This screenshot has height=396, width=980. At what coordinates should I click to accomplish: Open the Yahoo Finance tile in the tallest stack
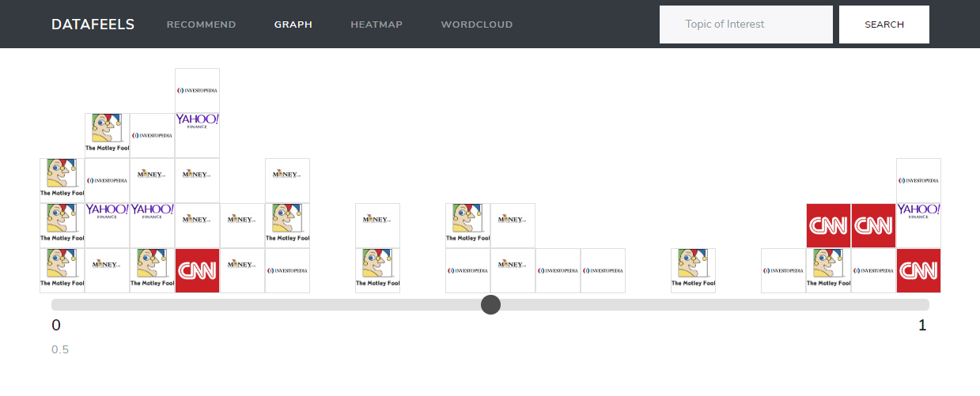[197, 135]
